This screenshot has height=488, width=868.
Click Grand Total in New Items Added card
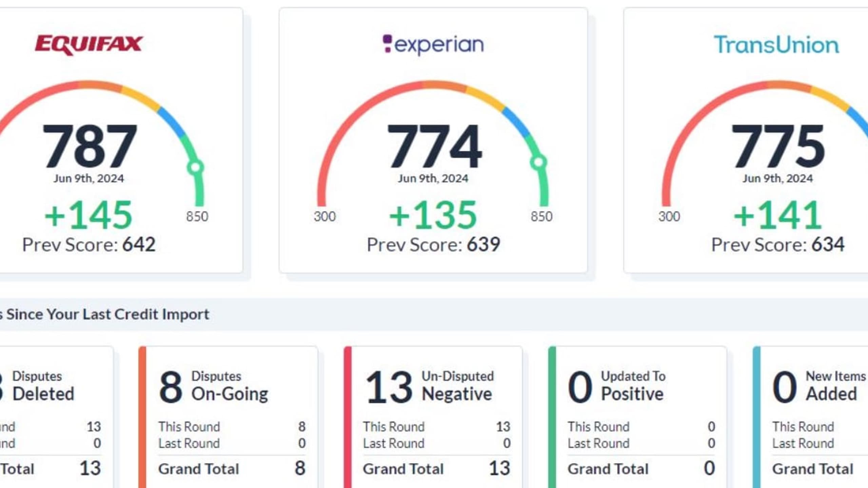[813, 469]
